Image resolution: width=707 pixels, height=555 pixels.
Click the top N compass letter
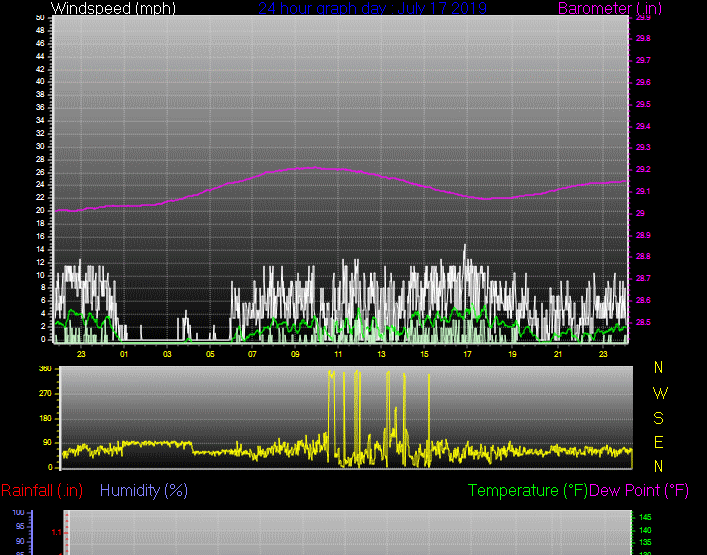tap(658, 368)
